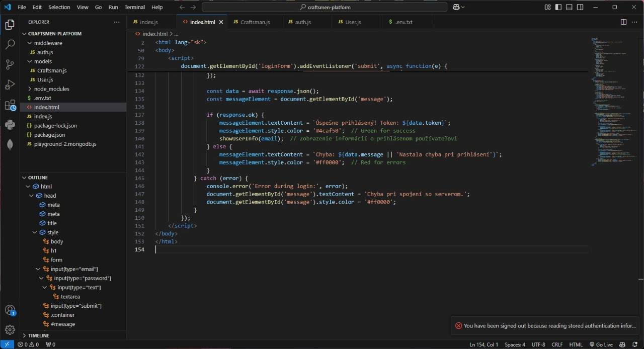Click the notifications bell in status bar
644x349 pixels.
point(635,344)
